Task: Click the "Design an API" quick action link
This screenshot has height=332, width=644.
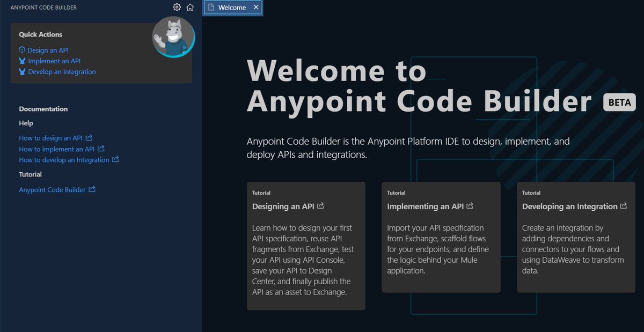Action: pos(48,50)
